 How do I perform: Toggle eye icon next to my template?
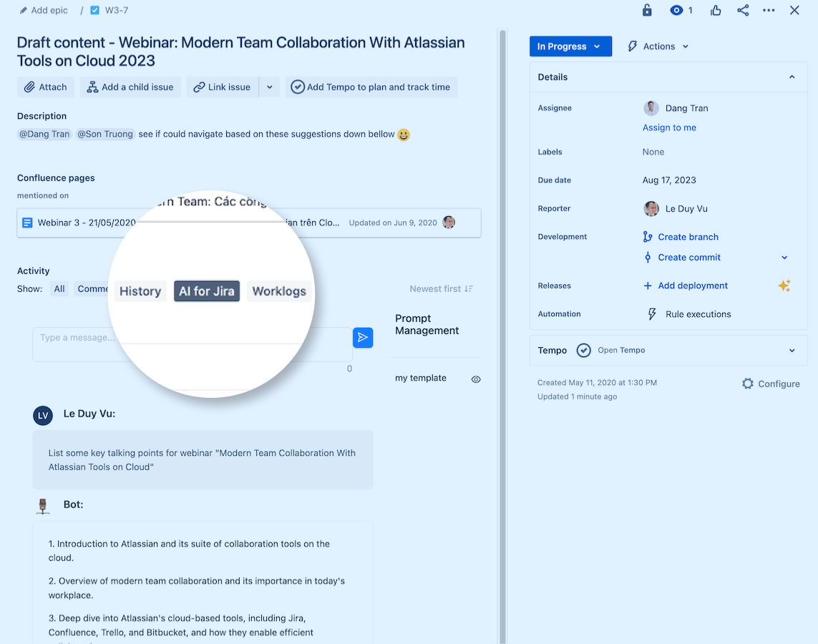tap(476, 379)
